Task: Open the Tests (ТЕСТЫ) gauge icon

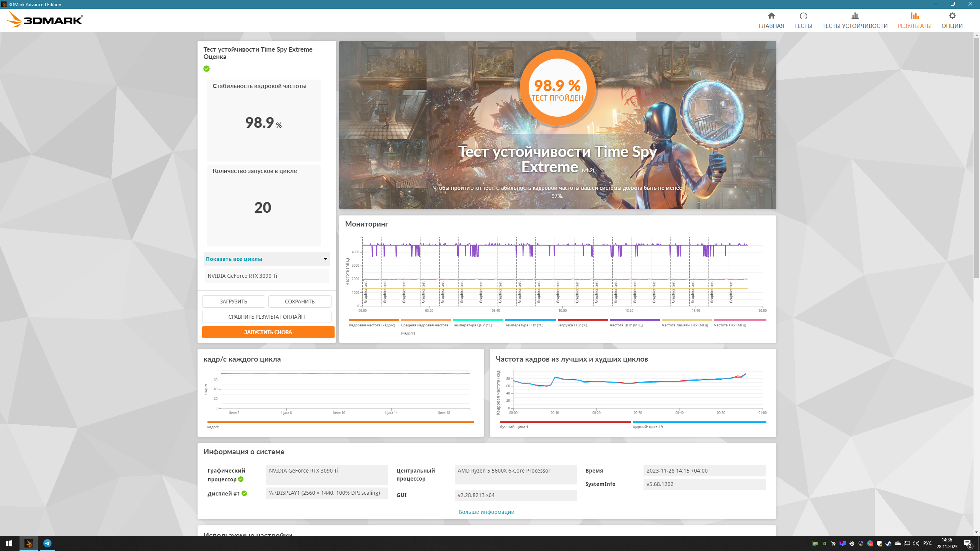Action: coord(803,16)
